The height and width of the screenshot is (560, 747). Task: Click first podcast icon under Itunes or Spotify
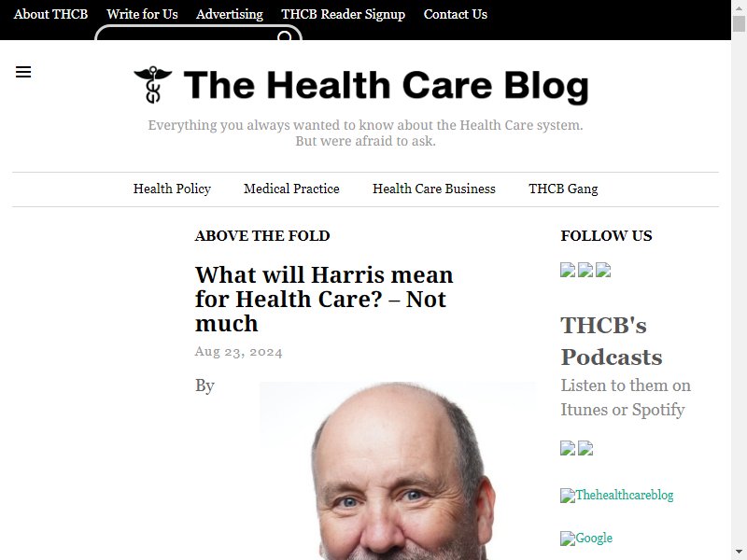pos(568,448)
